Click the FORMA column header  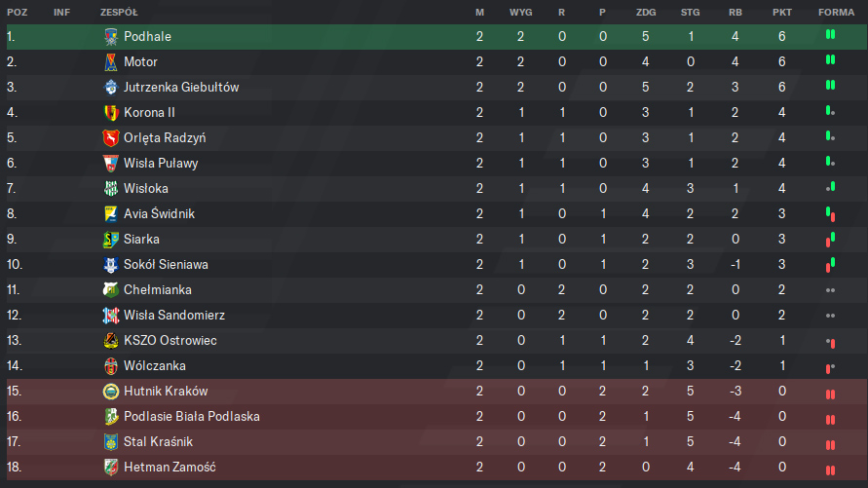[x=836, y=12]
